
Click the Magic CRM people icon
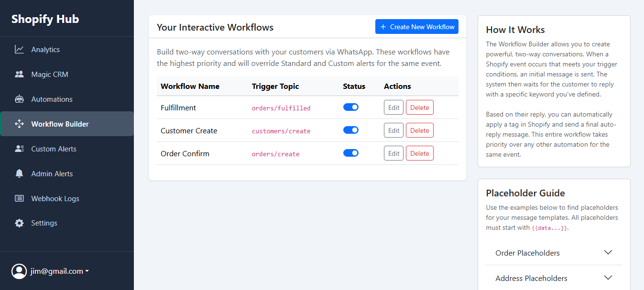tap(19, 75)
